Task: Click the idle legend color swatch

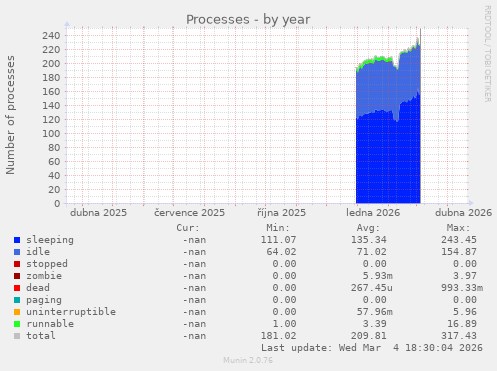Action: 17,252
